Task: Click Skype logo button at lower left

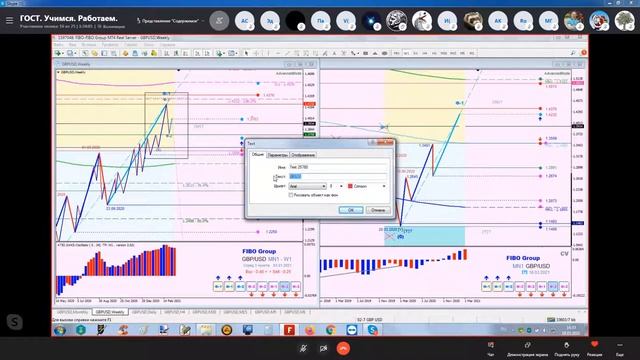Action: click(x=15, y=322)
